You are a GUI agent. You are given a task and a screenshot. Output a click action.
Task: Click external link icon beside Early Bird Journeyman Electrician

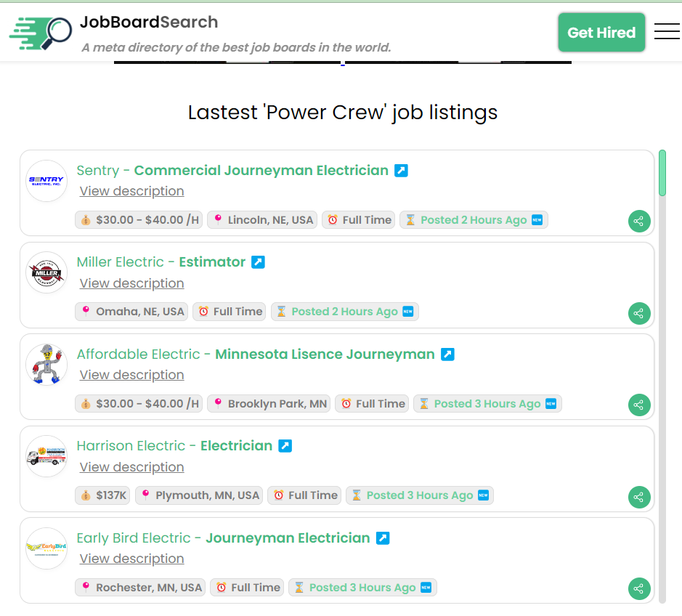tap(383, 538)
